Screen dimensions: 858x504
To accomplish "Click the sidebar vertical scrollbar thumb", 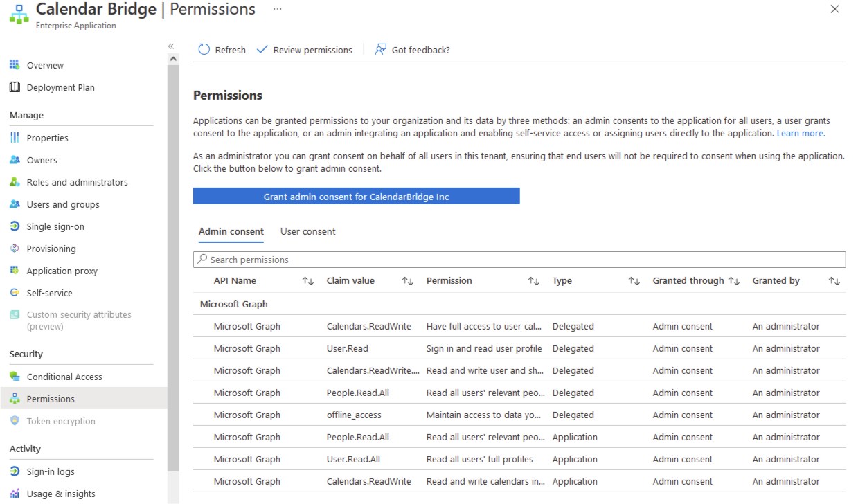I will pos(173,267).
